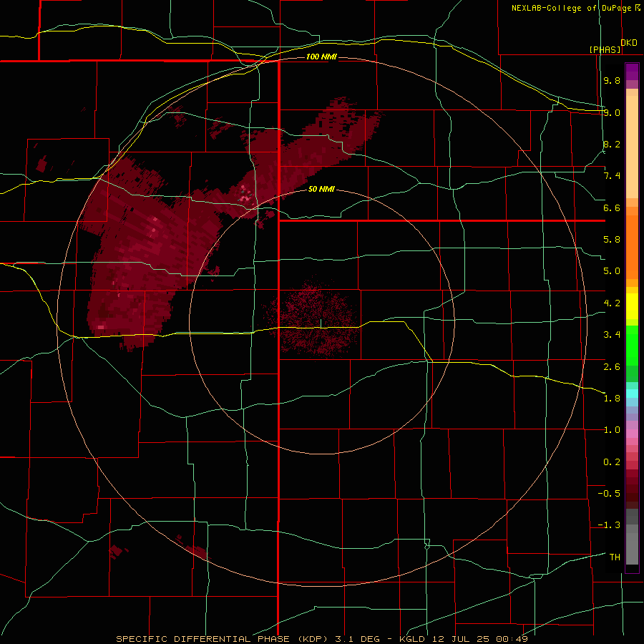Viewport: 644px width, 644px height.
Task: Select the 1.8 scale label
Action: click(612, 399)
